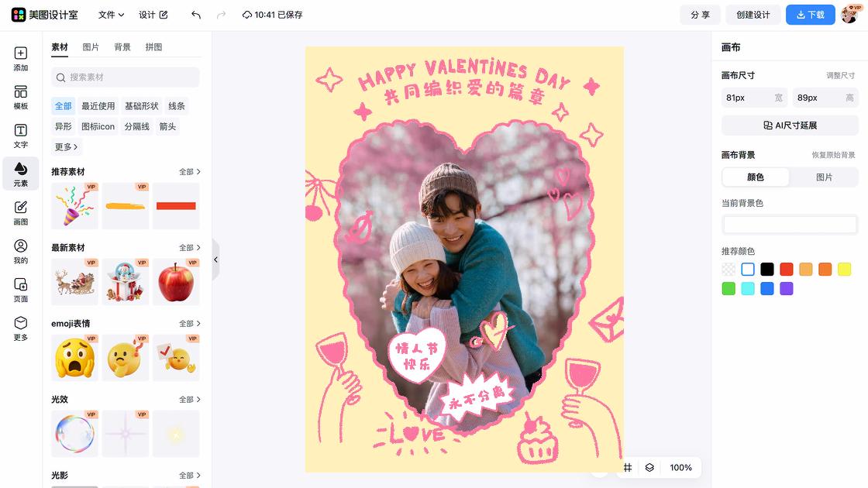Image resolution: width=868 pixels, height=488 pixels.
Task: Collapse the left materials panel
Action: 215,259
